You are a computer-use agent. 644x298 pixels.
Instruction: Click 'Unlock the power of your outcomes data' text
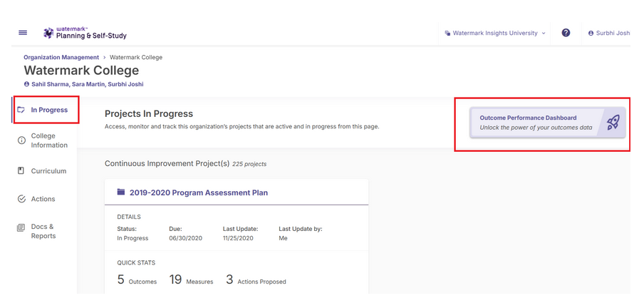536,128
